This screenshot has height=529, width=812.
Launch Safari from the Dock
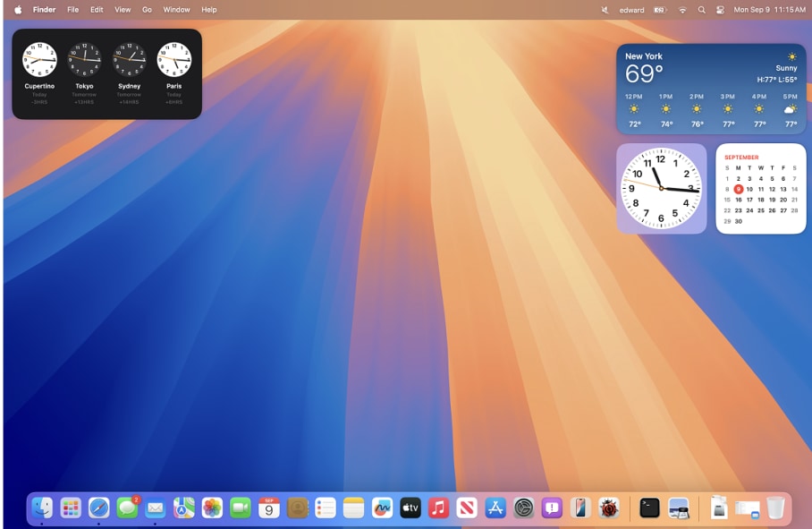[99, 508]
